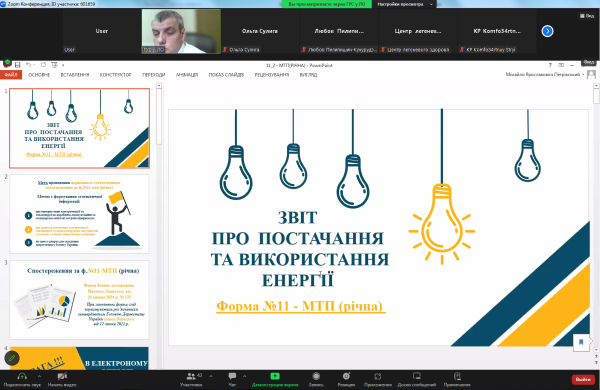This screenshot has width=600, height=390.
Task: Open the reactions smiley icon
Action: coord(346,376)
